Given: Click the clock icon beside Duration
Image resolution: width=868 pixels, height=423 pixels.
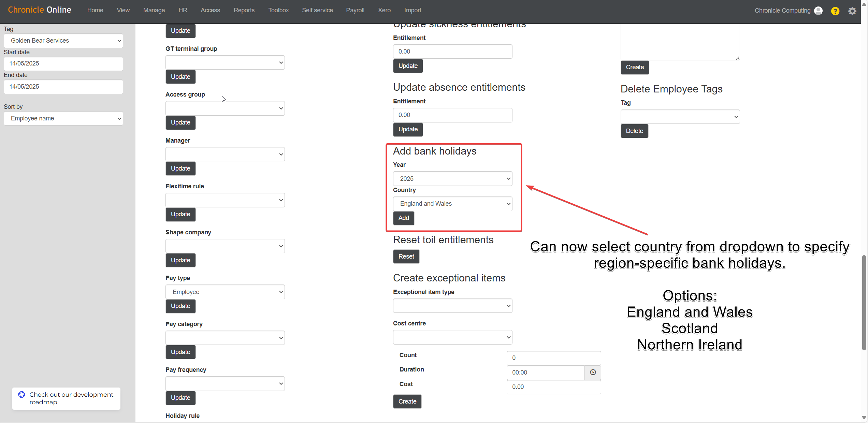Looking at the screenshot, I should 593,372.
